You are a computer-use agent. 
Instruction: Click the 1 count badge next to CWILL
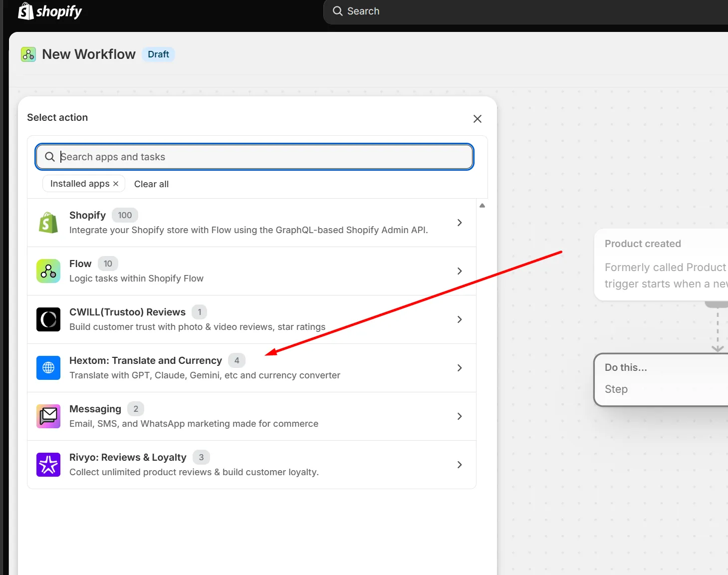click(x=200, y=312)
